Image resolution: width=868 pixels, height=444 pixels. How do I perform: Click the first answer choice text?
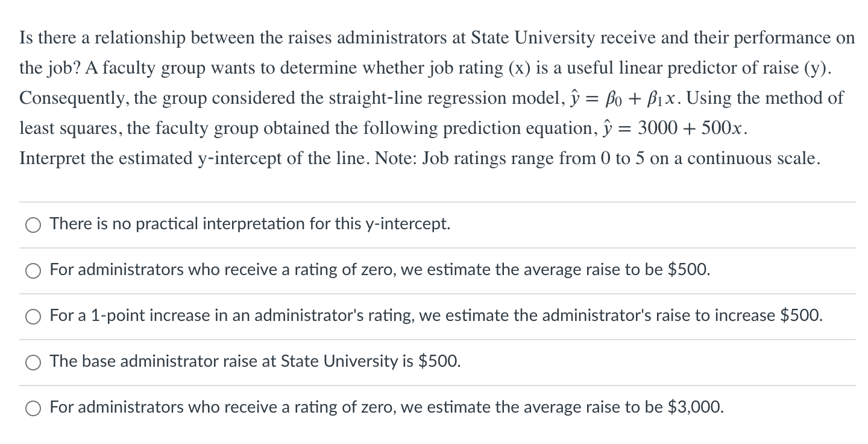click(249, 224)
